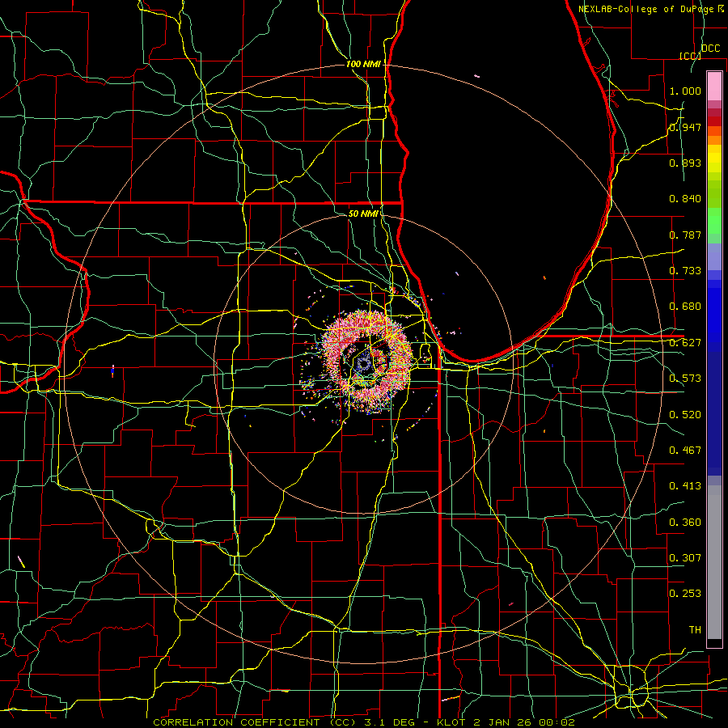
Task: Click the 0.893 scale value
Action: (x=685, y=163)
